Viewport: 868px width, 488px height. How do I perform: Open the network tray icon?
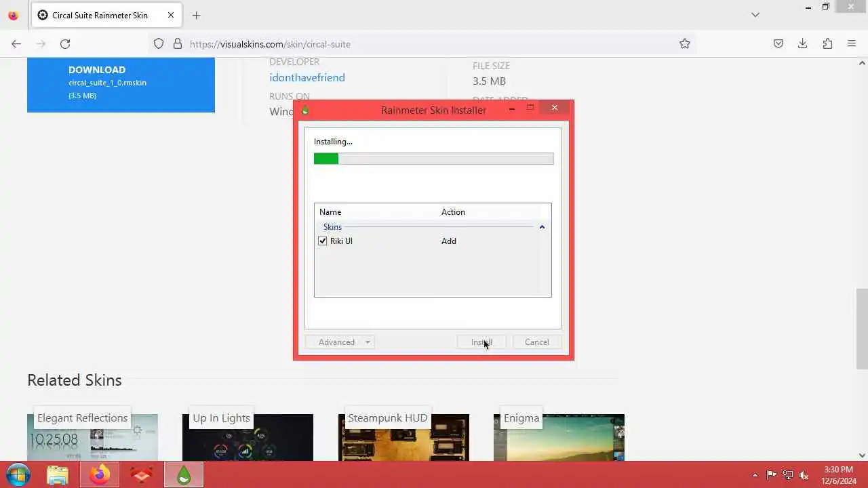tap(788, 475)
